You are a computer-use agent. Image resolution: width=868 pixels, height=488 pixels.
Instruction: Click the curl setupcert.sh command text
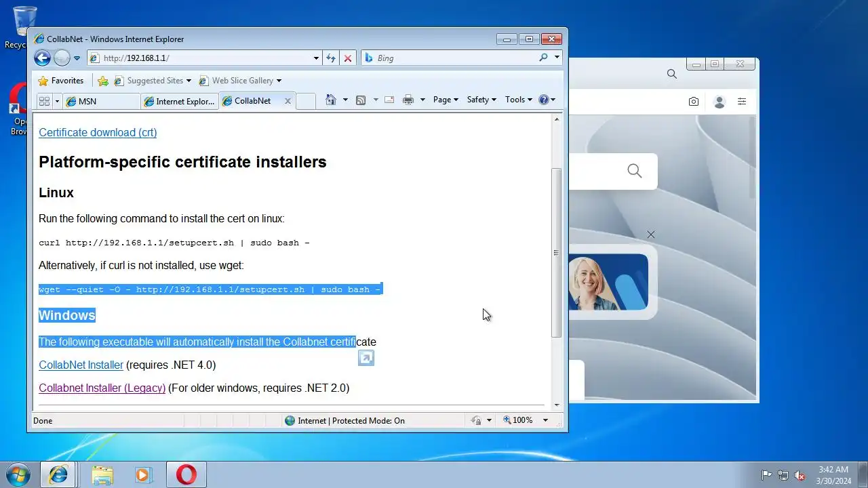click(174, 243)
